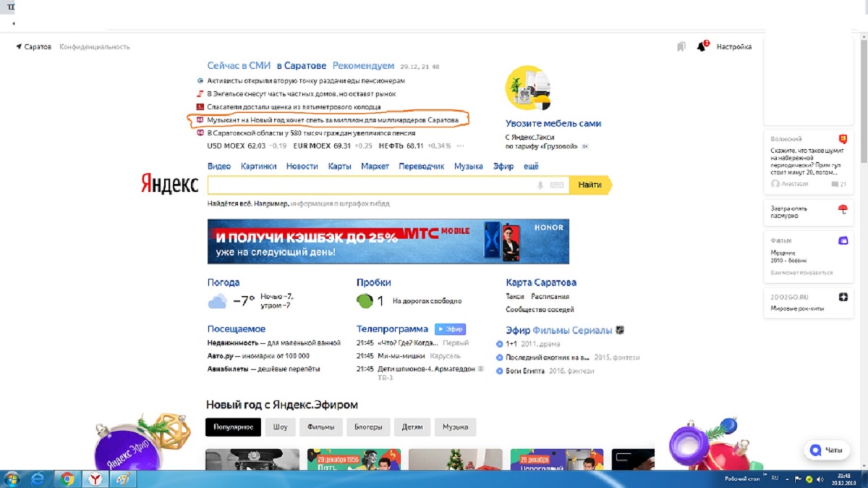Open the Эфир service link
868x488 pixels.
503,167
